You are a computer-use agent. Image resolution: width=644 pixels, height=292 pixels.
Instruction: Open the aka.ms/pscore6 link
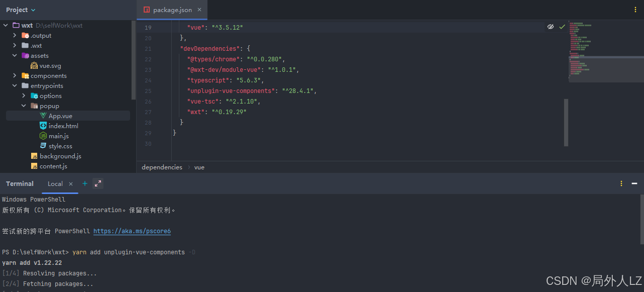[132, 231]
